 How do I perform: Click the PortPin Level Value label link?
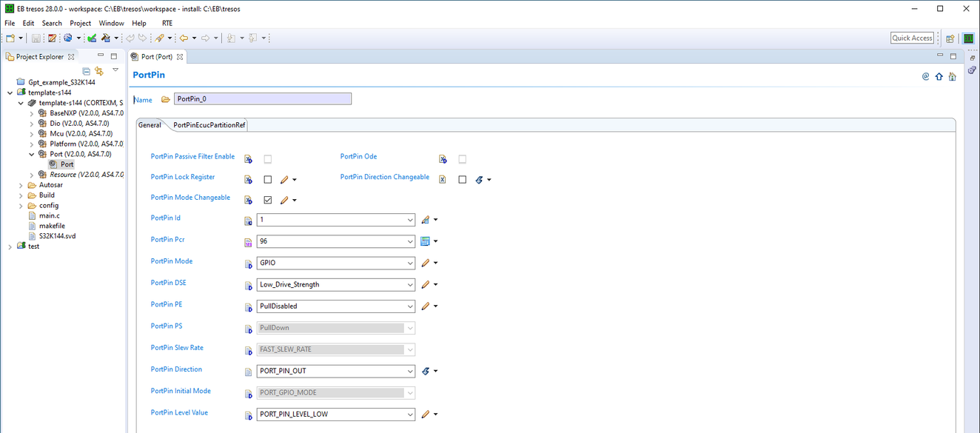coord(179,412)
